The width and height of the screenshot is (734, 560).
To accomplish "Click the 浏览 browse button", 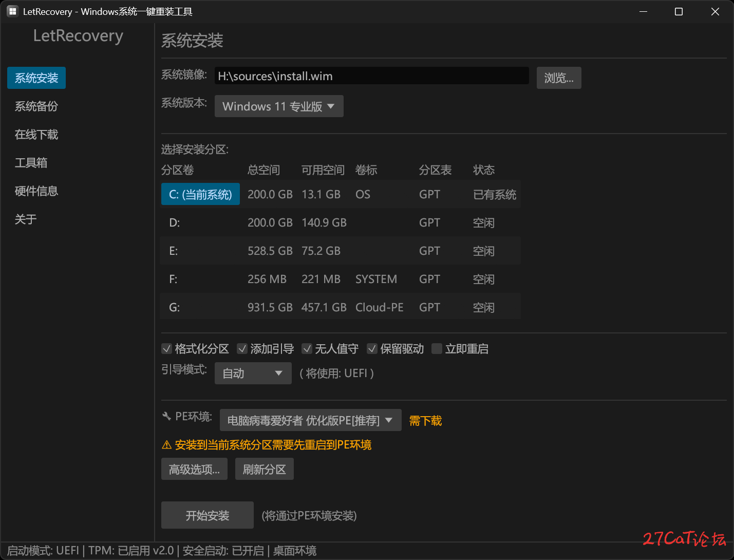I will pos(558,78).
